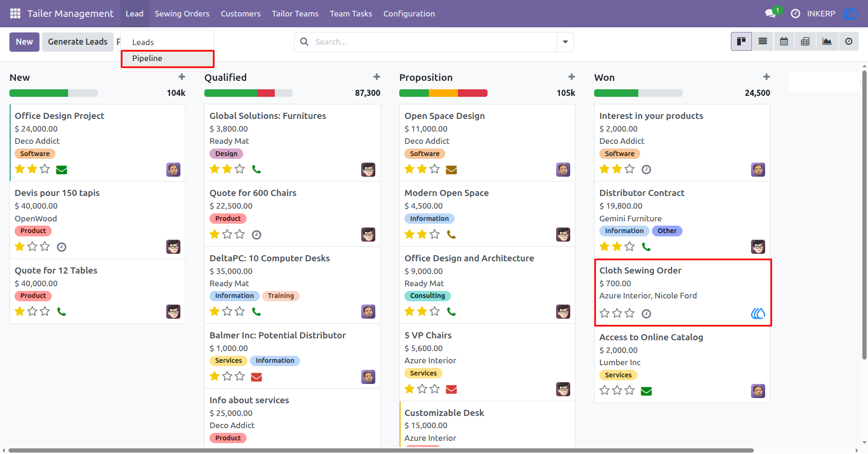Switch to Activity view
The width and height of the screenshot is (868, 454).
(x=848, y=41)
